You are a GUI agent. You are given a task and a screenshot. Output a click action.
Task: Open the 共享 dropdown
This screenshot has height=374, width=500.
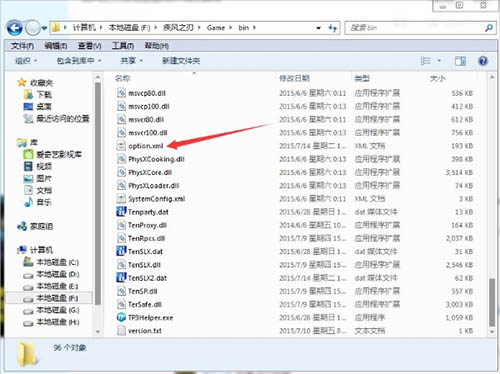(131, 61)
